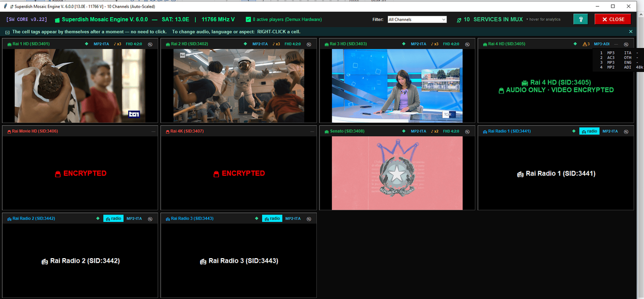The width and height of the screenshot is (644, 299).
Task: Toggle the 8 active players checkbox
Action: [249, 20]
